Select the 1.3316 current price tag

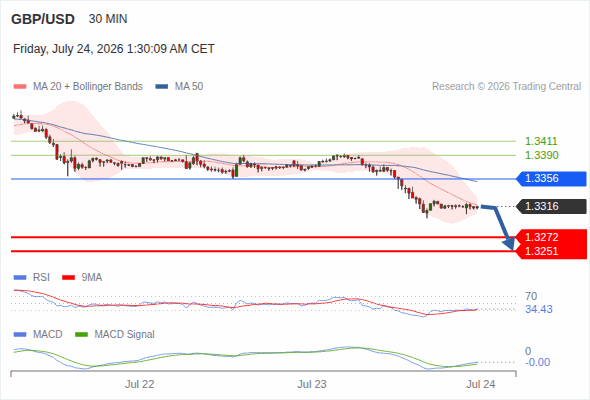pos(551,206)
